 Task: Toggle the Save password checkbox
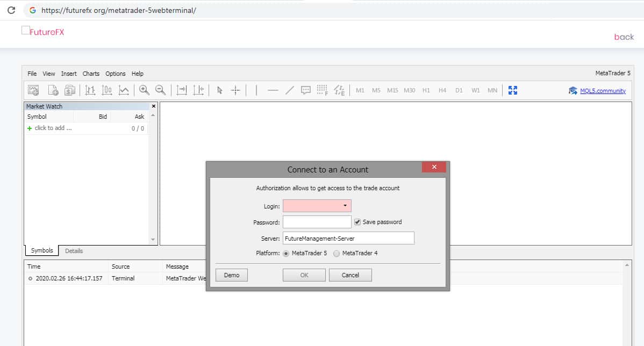[357, 222]
